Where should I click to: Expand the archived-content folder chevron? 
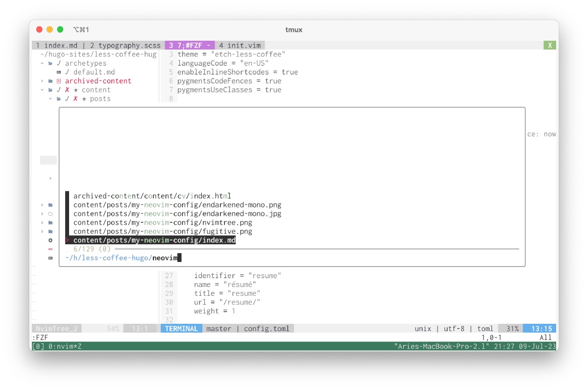click(42, 81)
